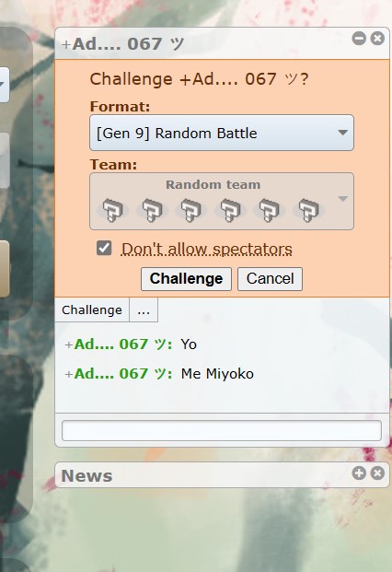Close the private chat window with Ad.... 067
Screen dimensions: 392x572
tap(377, 39)
